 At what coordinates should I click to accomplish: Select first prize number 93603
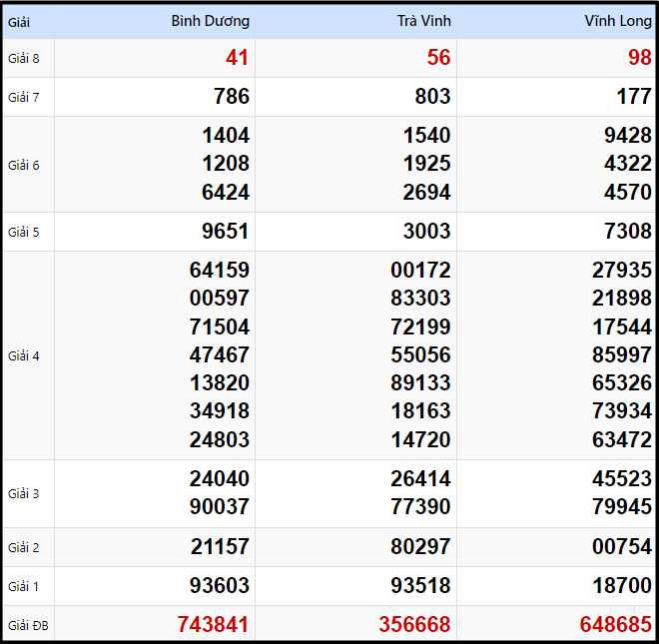pos(220,586)
